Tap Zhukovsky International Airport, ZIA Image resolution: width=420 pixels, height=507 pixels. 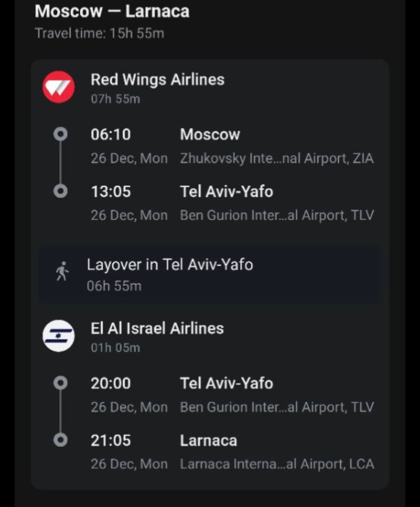277,158
